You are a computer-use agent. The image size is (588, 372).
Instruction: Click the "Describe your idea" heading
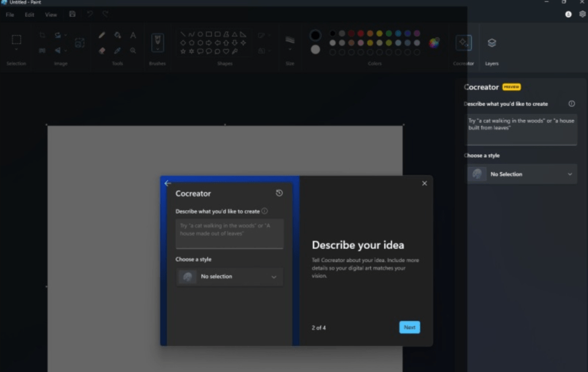(358, 245)
